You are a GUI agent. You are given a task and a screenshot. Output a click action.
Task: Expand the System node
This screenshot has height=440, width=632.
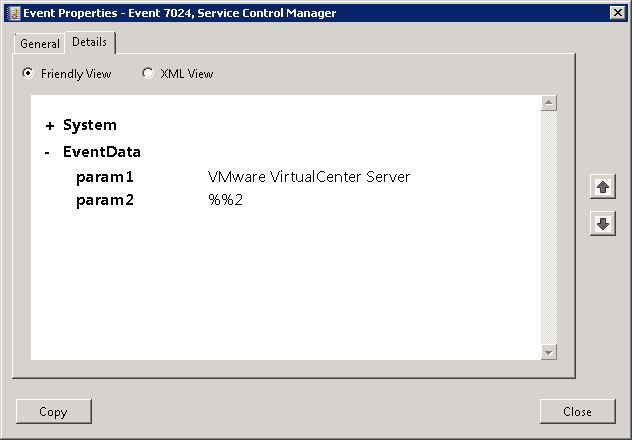coord(50,126)
